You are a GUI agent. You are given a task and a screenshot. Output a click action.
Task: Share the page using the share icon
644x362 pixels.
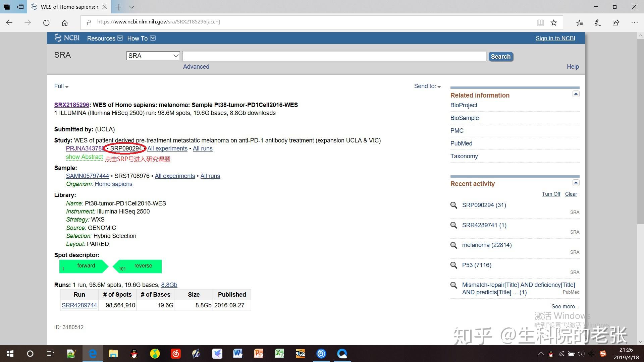616,22
